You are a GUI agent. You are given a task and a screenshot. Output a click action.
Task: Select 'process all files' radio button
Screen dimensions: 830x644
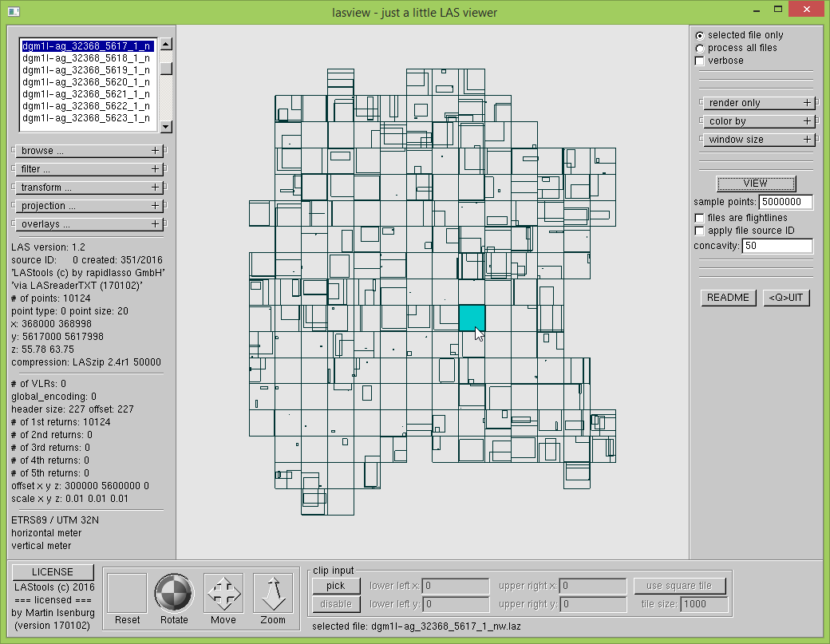pos(700,48)
